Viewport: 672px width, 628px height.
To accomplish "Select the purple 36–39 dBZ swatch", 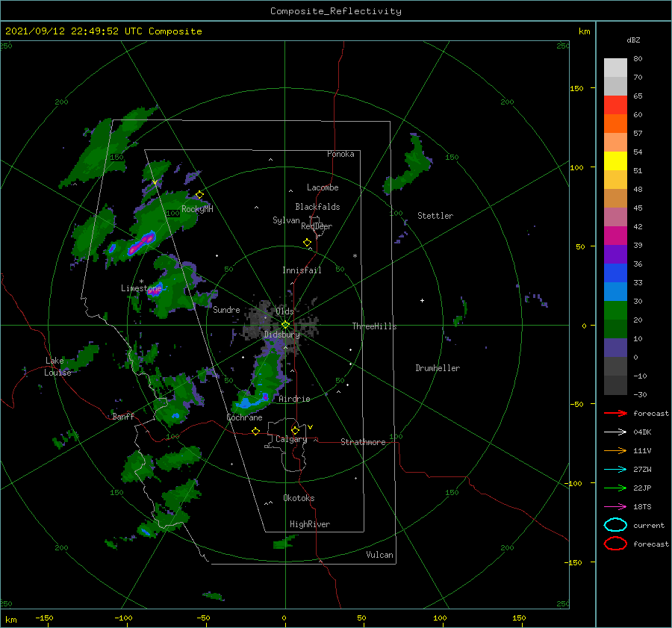I will (615, 254).
